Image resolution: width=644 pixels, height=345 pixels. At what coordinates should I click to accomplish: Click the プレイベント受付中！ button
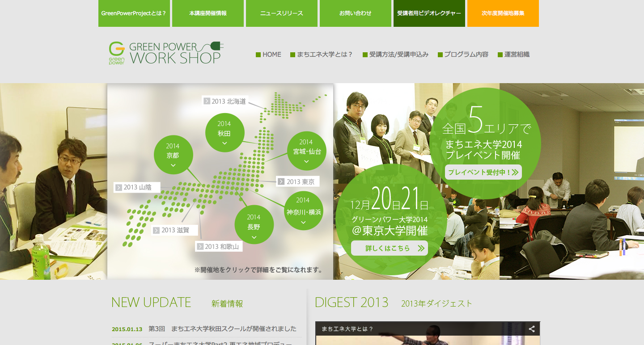pyautogui.click(x=483, y=172)
